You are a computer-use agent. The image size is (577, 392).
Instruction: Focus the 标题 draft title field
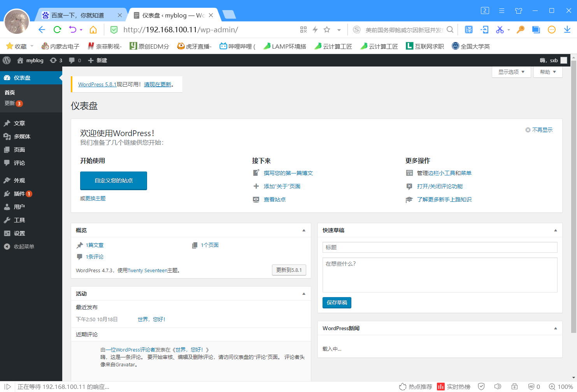pyautogui.click(x=440, y=247)
